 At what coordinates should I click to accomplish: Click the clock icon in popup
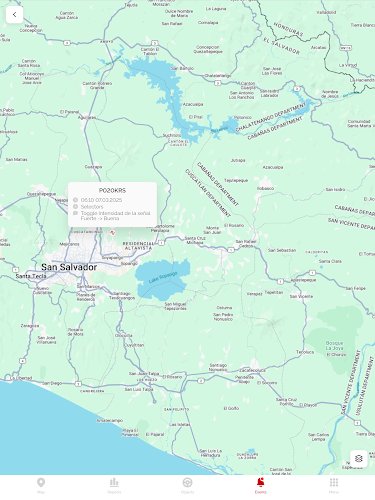coord(75,200)
